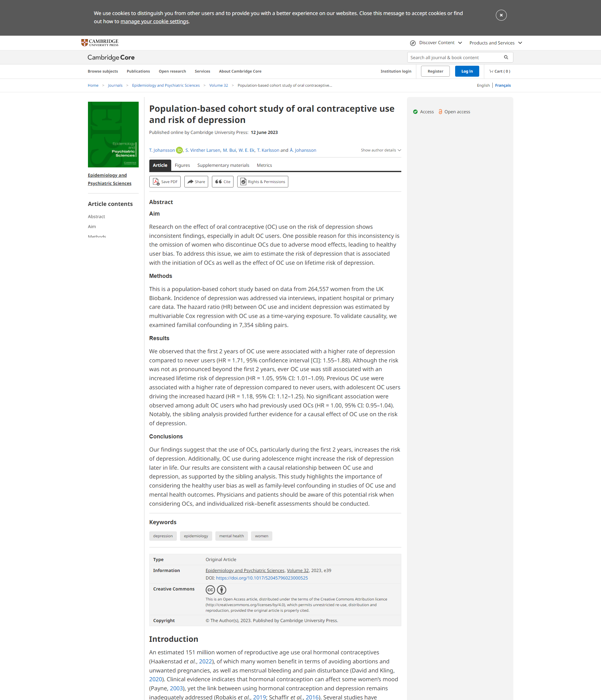Click the Register button
This screenshot has height=700, width=601.
tap(435, 71)
